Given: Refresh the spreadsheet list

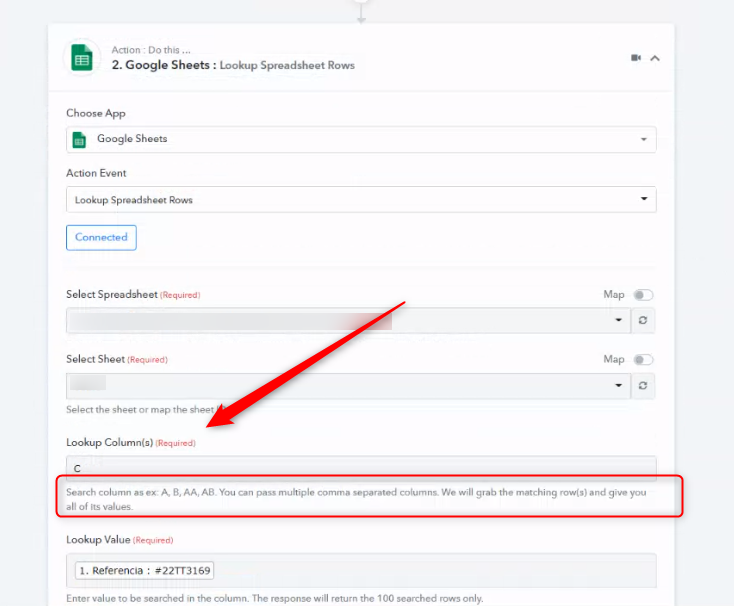Looking at the screenshot, I should [x=643, y=320].
